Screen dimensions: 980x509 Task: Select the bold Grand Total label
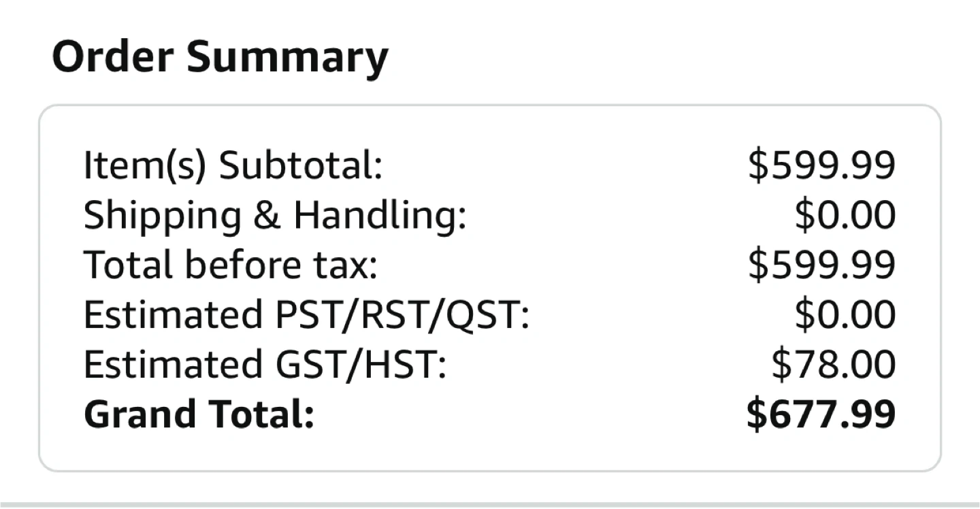199,414
